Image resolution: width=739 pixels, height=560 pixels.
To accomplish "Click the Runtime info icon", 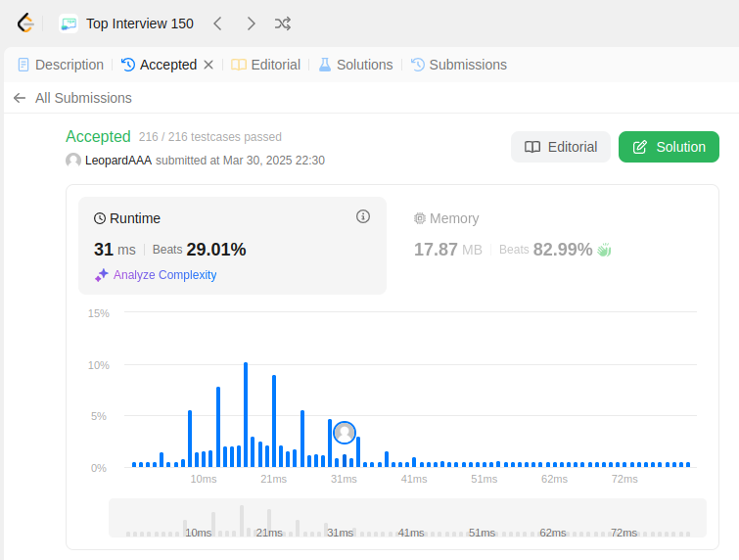I will pos(363,216).
